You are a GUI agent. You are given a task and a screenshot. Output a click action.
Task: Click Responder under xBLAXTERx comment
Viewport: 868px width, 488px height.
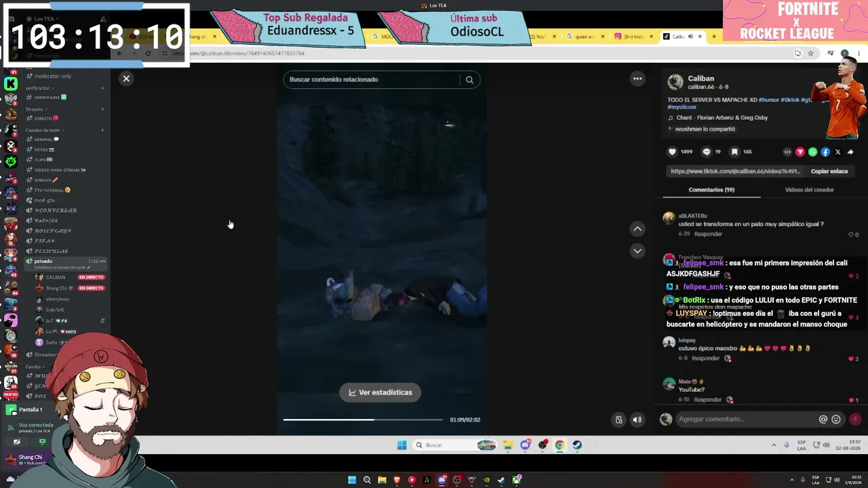tap(708, 234)
